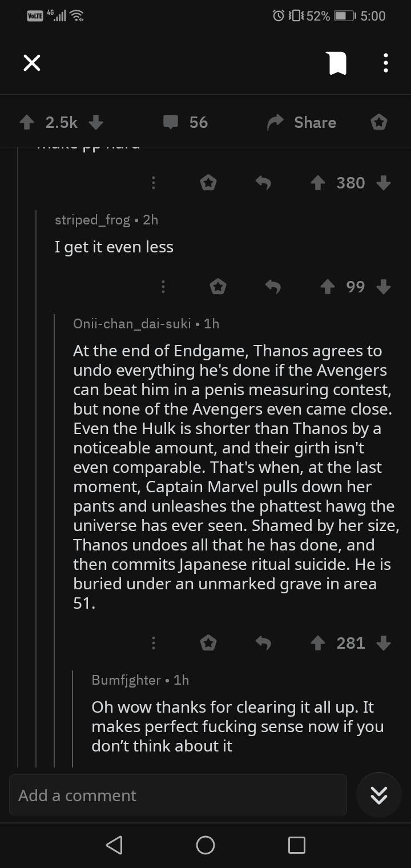Reply to the comment with 380 votes
Image resolution: width=411 pixels, height=868 pixels.
263,183
